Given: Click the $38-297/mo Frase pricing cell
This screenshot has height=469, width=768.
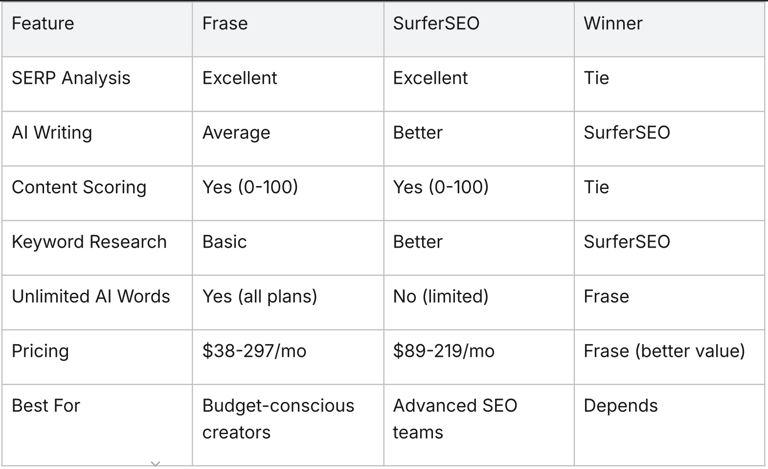Looking at the screenshot, I should [253, 351].
